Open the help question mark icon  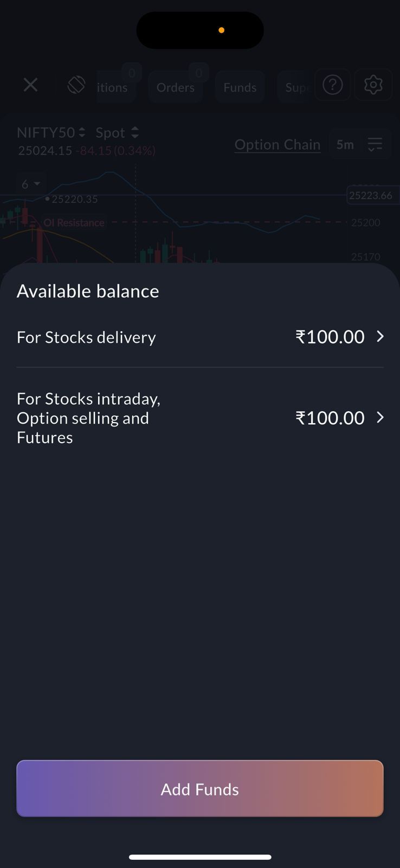coord(332,85)
